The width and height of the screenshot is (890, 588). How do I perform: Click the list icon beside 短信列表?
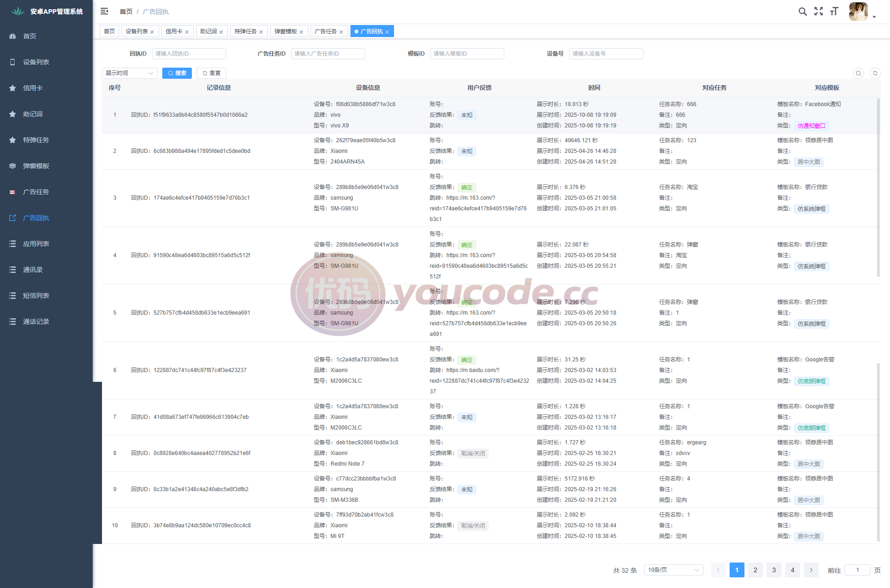[13, 296]
